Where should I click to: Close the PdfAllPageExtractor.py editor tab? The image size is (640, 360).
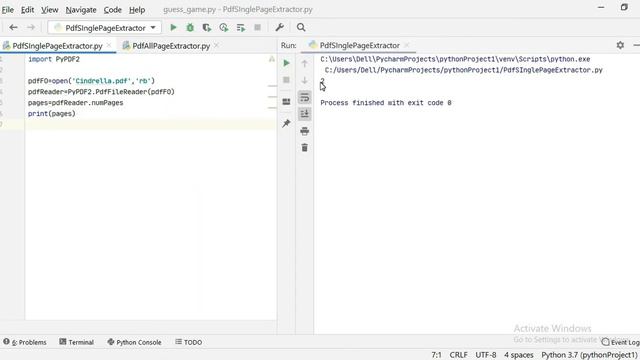point(216,45)
